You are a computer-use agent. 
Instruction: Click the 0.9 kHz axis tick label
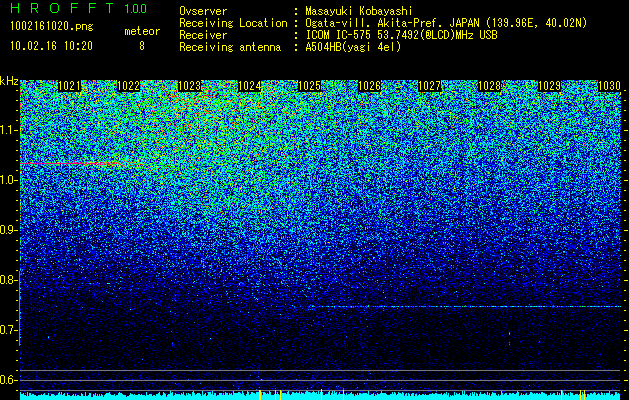[x=9, y=230]
